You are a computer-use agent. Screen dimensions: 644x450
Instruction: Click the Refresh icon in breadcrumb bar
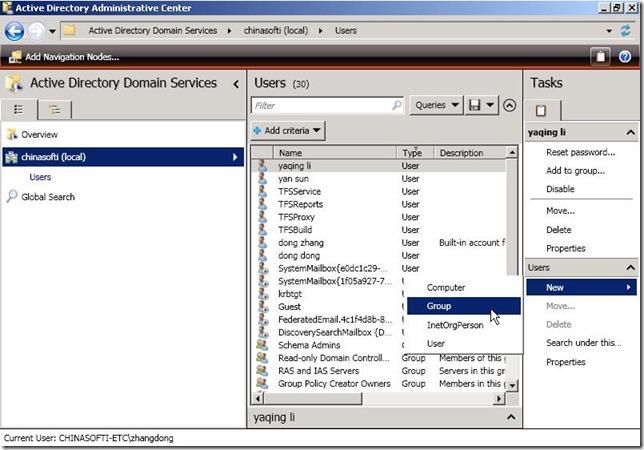(625, 31)
